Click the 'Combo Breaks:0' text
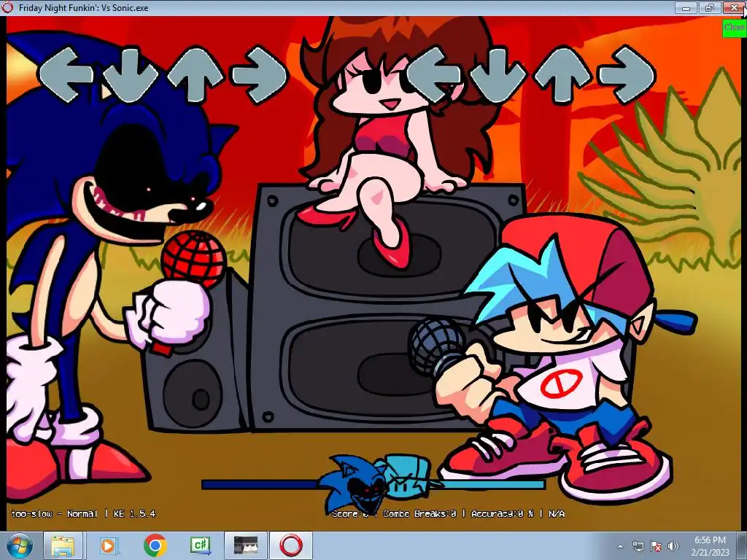747x560 pixels. pyautogui.click(x=419, y=514)
